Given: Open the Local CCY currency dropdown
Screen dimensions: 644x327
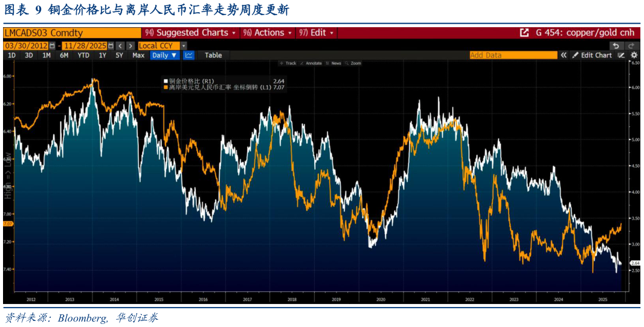Looking at the screenshot, I should click(x=162, y=46).
